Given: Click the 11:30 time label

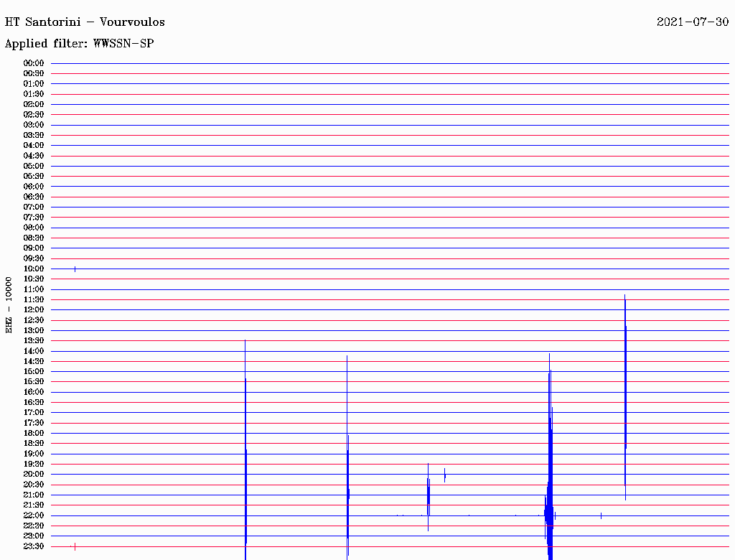Looking at the screenshot, I should (34, 299).
